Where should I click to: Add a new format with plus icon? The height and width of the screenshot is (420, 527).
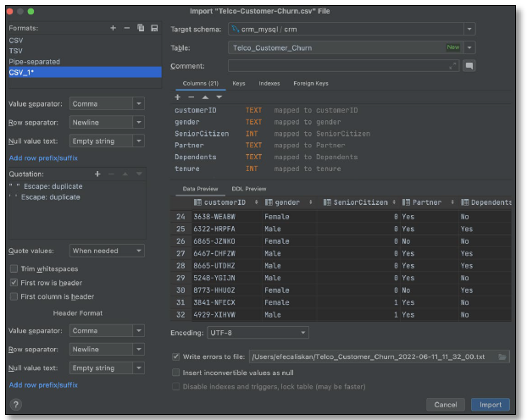(114, 28)
